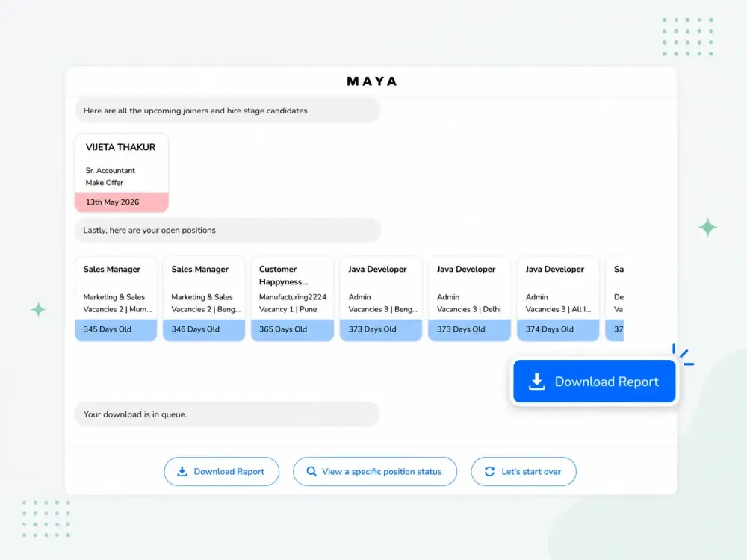Click 'Manufacturing2224' department text
Image resolution: width=747 pixels, height=560 pixels.
pyautogui.click(x=293, y=297)
